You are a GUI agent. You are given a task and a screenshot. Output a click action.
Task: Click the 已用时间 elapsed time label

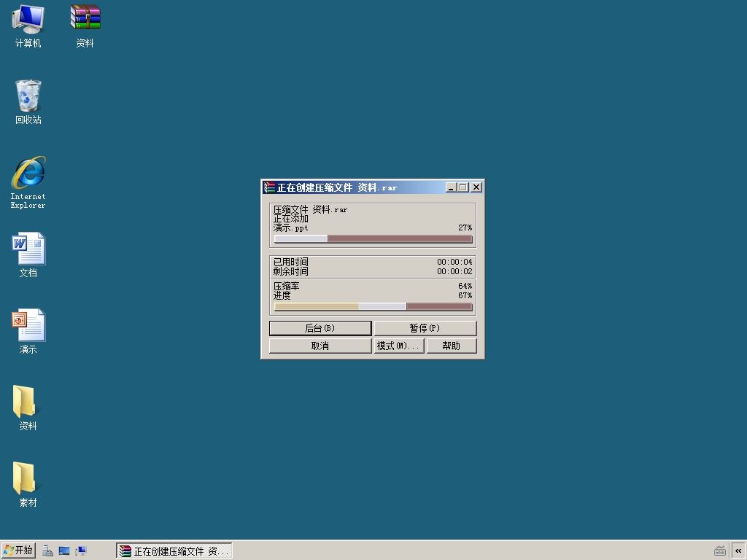pyautogui.click(x=290, y=262)
